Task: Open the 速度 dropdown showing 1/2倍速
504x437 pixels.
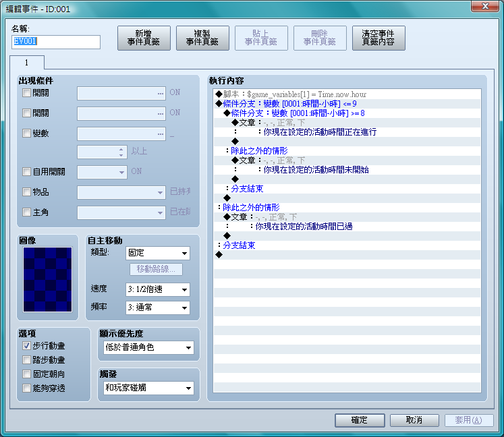Action: point(158,289)
